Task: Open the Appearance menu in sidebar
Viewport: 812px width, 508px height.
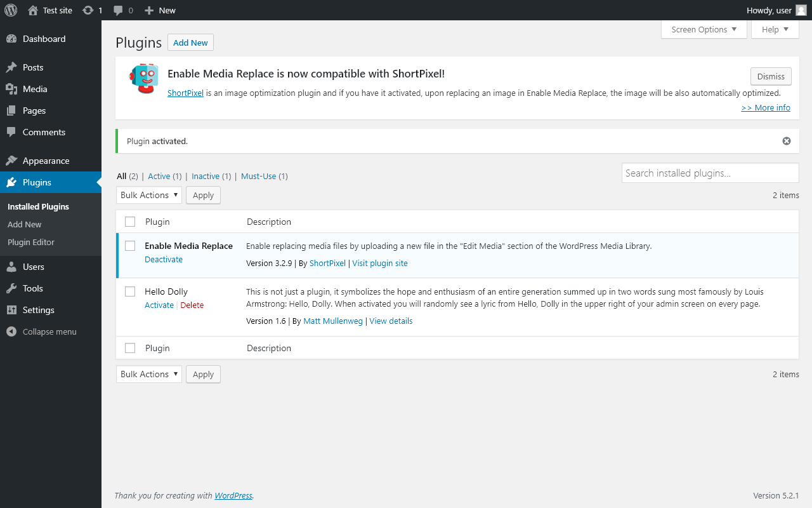Action: pos(46,161)
